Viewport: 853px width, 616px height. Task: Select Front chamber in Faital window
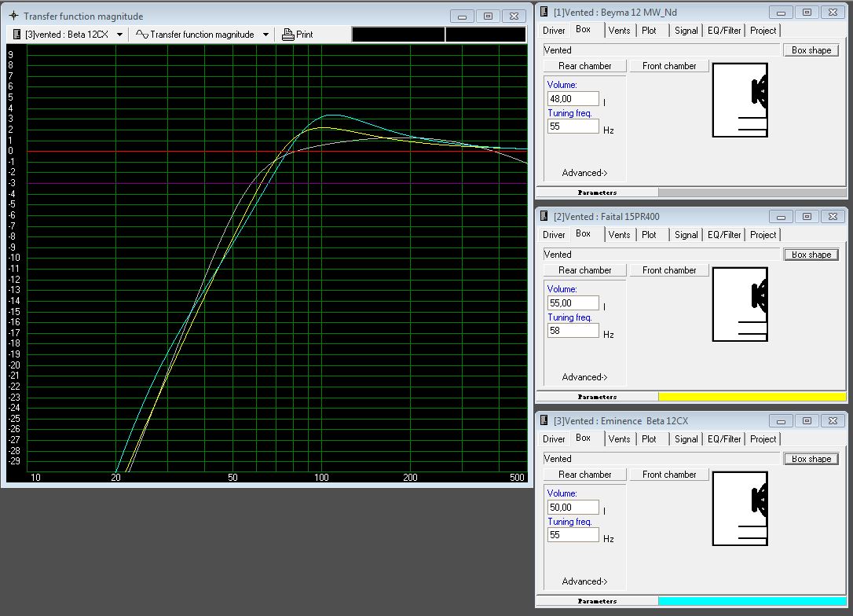[x=669, y=270]
